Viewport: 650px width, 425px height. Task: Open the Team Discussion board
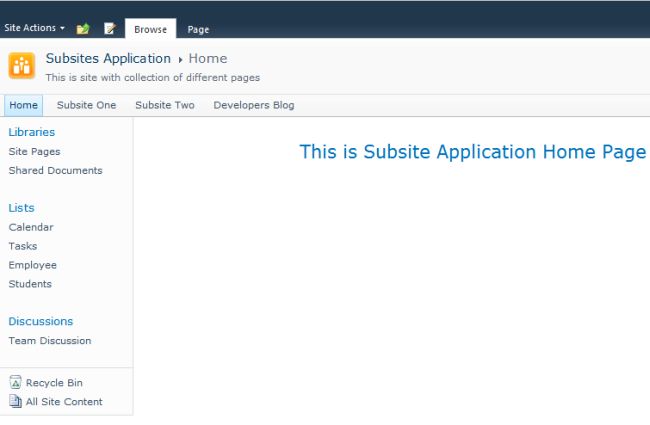(x=50, y=341)
